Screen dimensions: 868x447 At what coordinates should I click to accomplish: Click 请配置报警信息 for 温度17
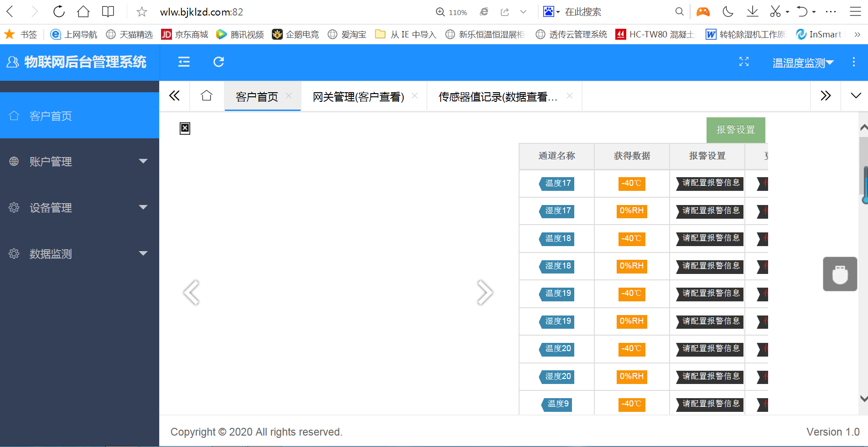pos(710,183)
